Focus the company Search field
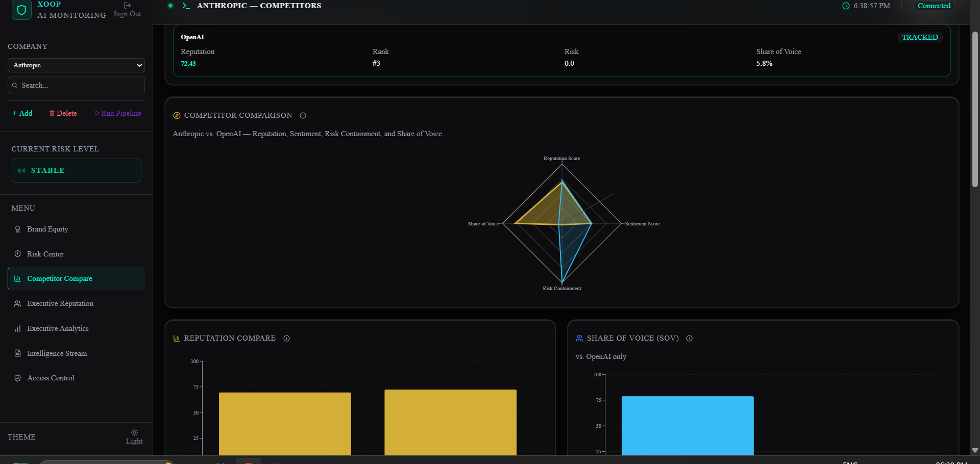 (x=76, y=85)
